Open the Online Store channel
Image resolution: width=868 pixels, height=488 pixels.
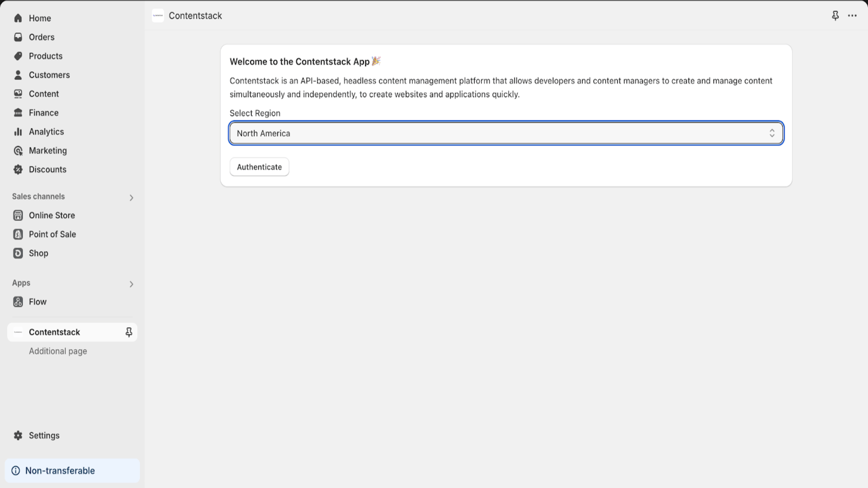click(52, 215)
